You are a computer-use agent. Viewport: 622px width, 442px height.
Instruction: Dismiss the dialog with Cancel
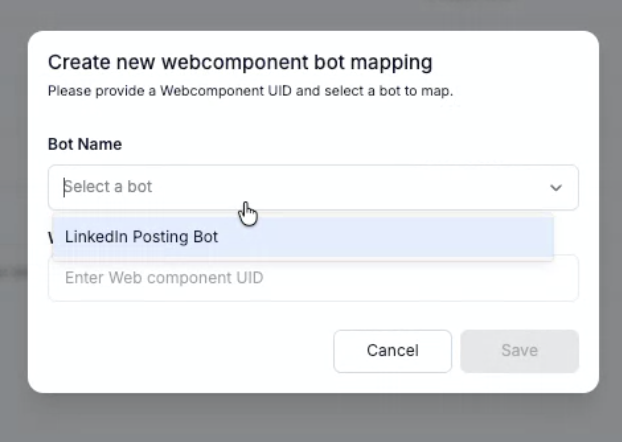(x=392, y=351)
